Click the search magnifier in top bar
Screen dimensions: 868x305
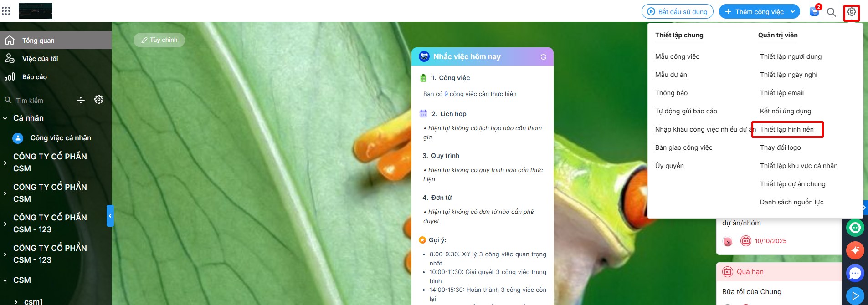[x=832, y=12]
